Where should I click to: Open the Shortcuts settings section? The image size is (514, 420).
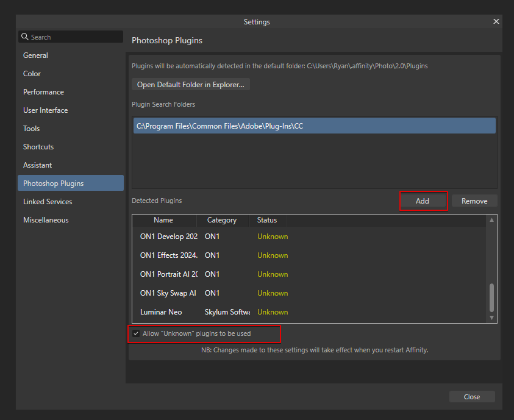pyautogui.click(x=38, y=147)
